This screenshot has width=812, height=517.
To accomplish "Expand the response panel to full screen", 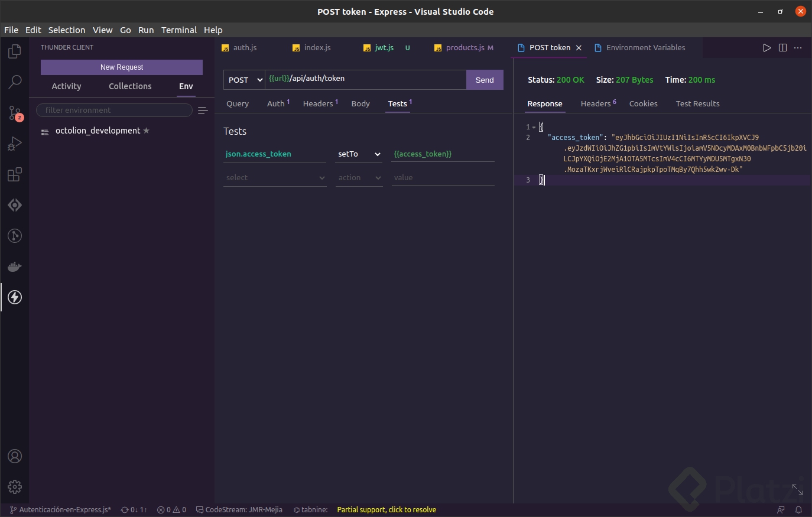I will [x=797, y=490].
